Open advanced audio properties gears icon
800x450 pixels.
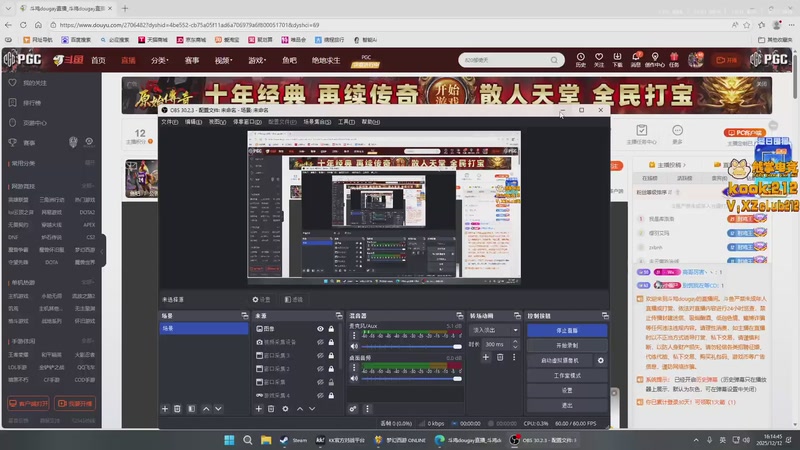(x=353, y=409)
